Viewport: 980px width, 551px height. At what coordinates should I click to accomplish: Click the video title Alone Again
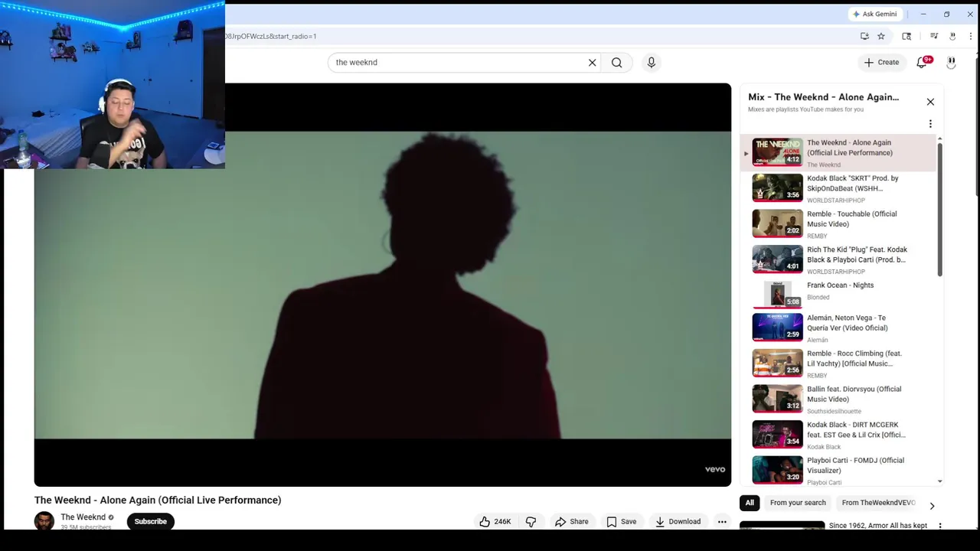pos(158,500)
